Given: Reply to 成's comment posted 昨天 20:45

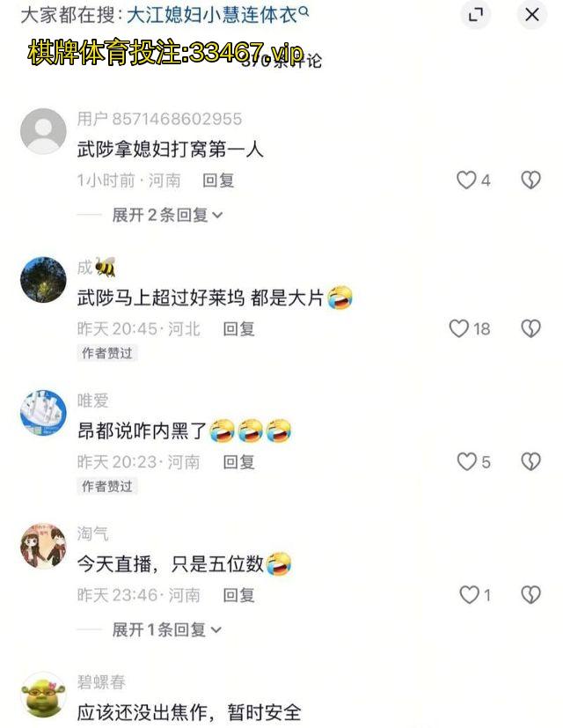Looking at the screenshot, I should pyautogui.click(x=238, y=329).
